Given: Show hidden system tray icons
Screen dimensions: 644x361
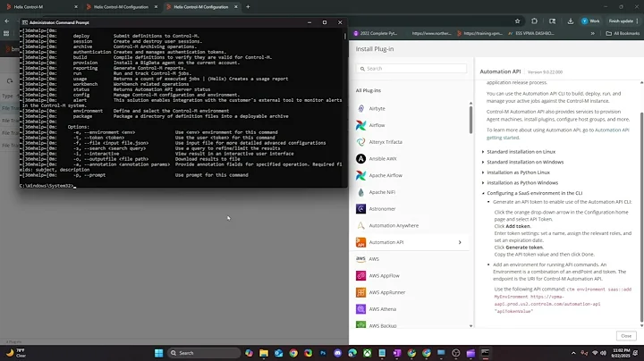Looking at the screenshot, I should [x=573, y=353].
